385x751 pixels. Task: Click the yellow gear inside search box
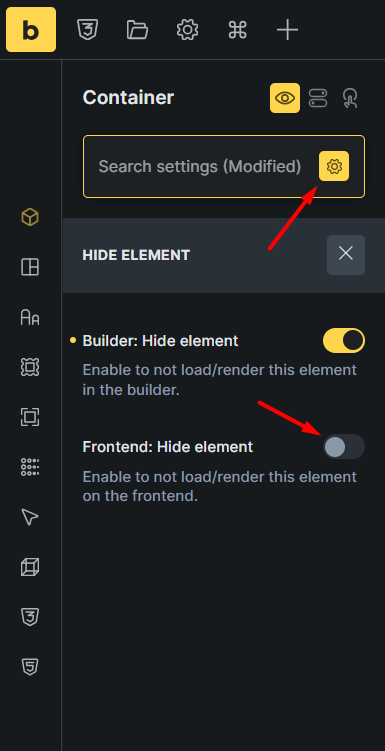[x=334, y=166]
